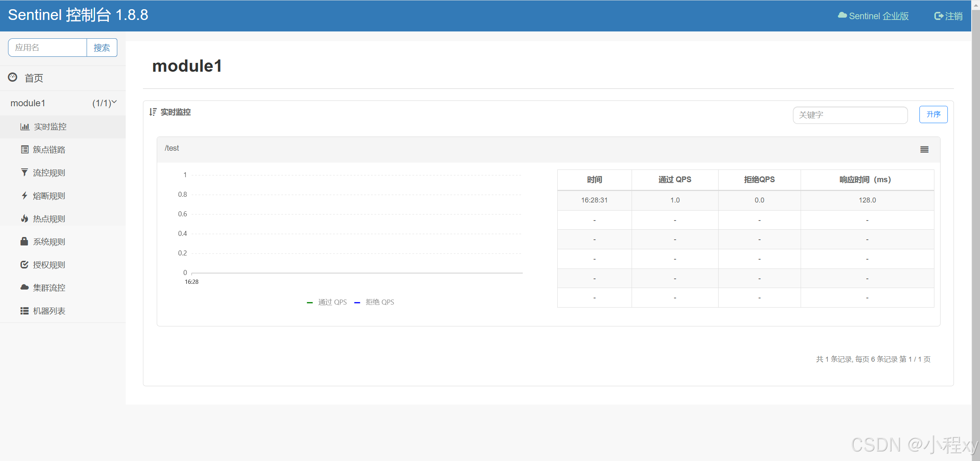Click the cloud icon beside Sentinel 企业版
The width and height of the screenshot is (980, 461).
coord(842,15)
